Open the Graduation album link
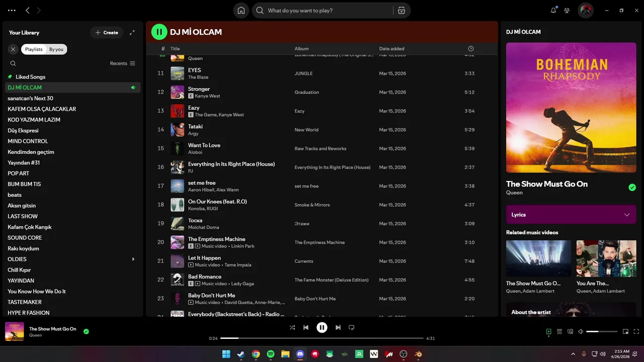This screenshot has width=644, height=362. [x=307, y=93]
